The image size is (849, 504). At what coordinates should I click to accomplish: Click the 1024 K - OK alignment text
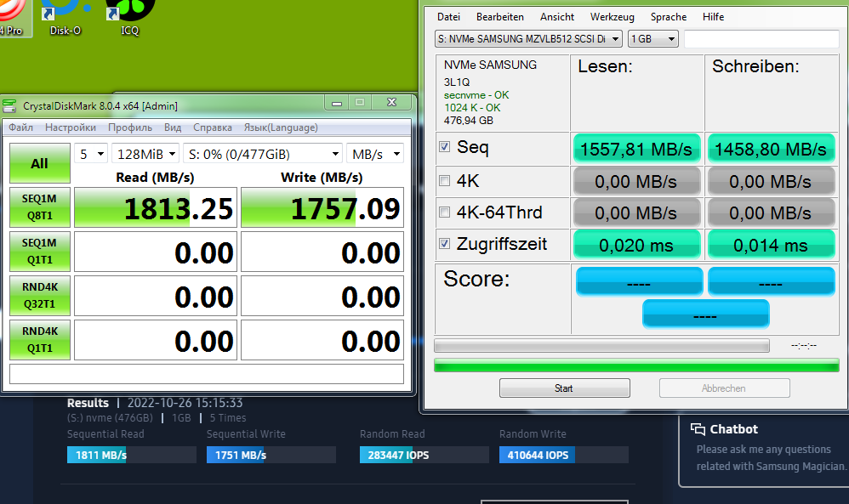pos(472,108)
